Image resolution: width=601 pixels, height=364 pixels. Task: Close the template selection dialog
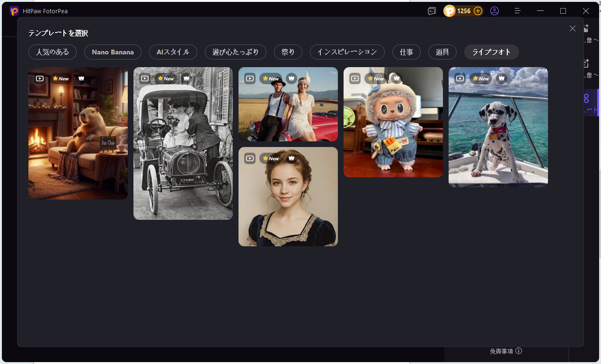pos(573,28)
